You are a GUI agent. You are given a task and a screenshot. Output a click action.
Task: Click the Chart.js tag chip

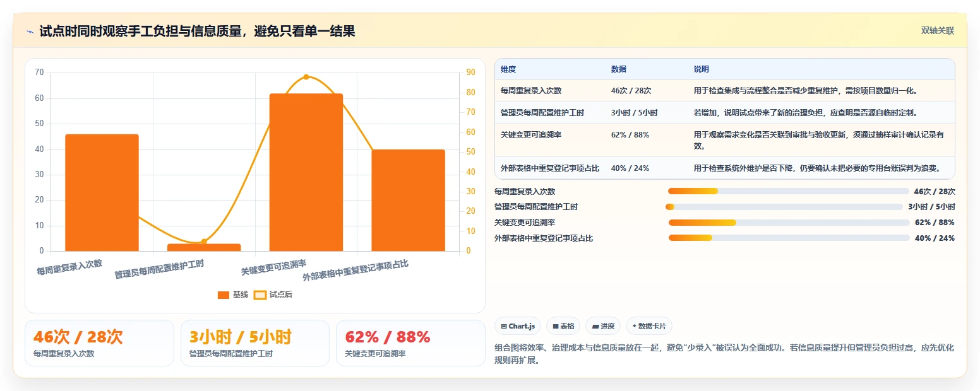click(518, 326)
